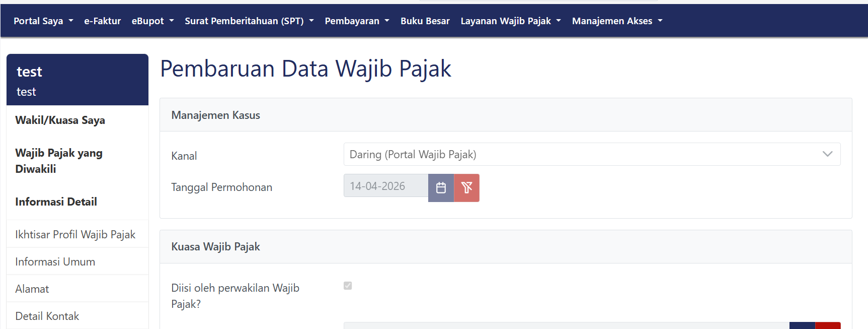868x329 pixels.
Task: Open Layanan Wajib Pajak menu
Action: click(x=510, y=21)
